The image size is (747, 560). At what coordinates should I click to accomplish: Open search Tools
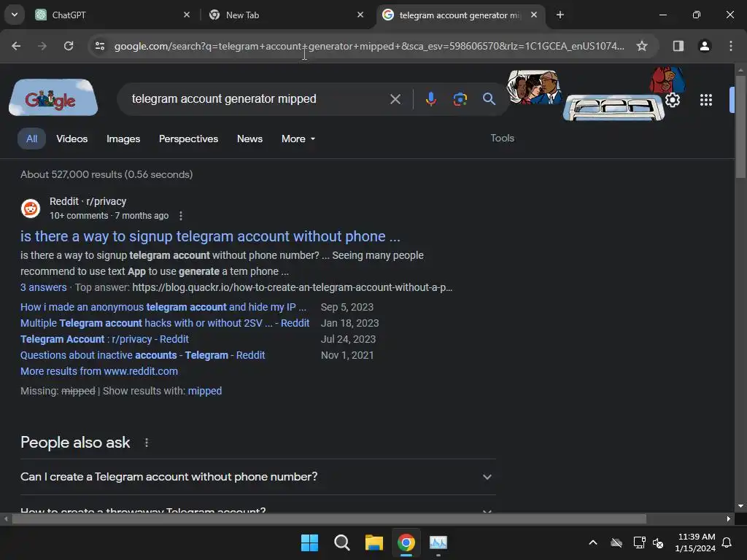pyautogui.click(x=503, y=138)
